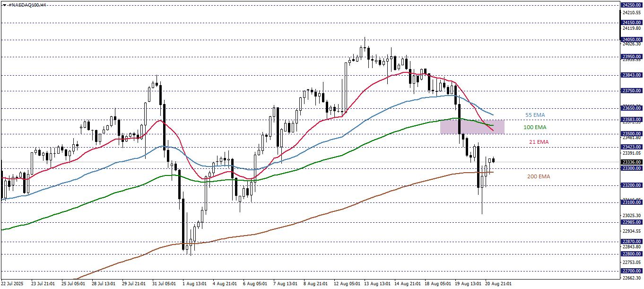
Task: Click the 23650.00 level price tag
Action: tap(631, 108)
